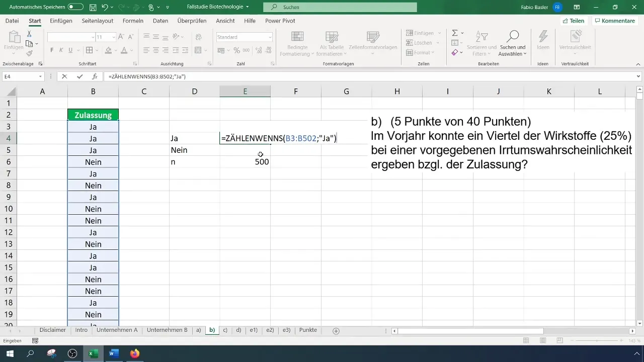Screen dimensions: 644x362
Task: Click the percent style icon
Action: coord(236,50)
